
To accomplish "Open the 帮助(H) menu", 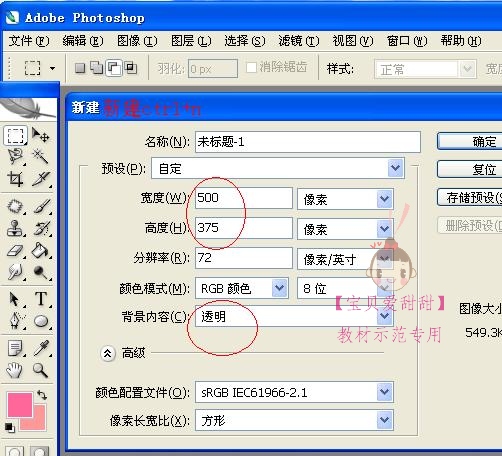I will pyautogui.click(x=461, y=41).
